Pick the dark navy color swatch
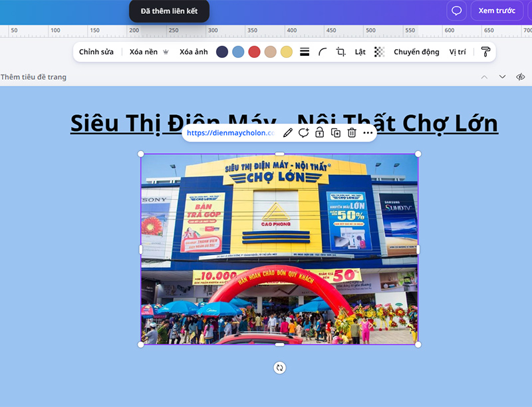 (x=222, y=52)
